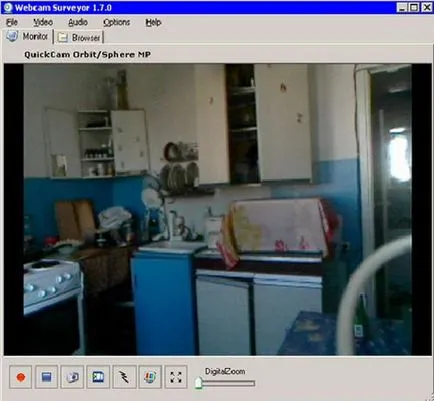Open the Audio menu
Screen dimensions: 434x401
(78, 22)
